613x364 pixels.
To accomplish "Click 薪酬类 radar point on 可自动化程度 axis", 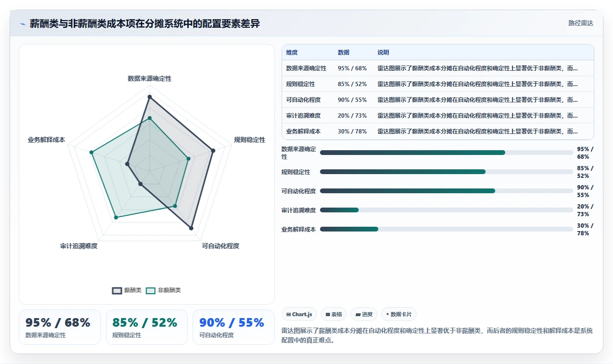I will pyautogui.click(x=191, y=228).
